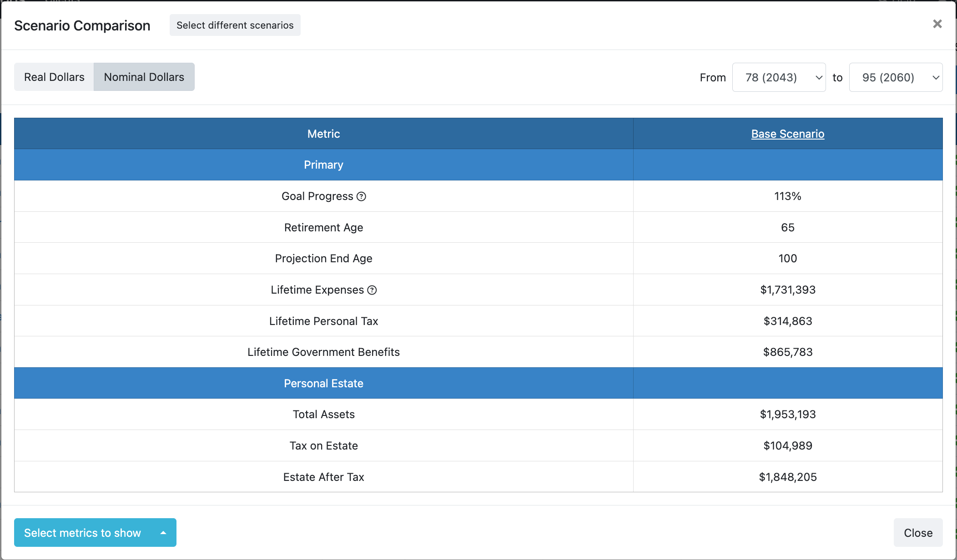Open the Lifetime Expenses help tooltip icon

pos(373,290)
